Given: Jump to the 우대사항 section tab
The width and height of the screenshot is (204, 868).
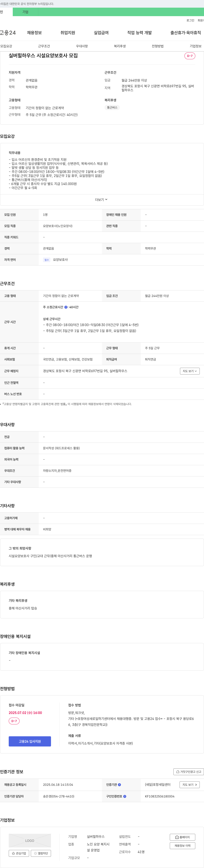Looking at the screenshot, I should [82, 46].
